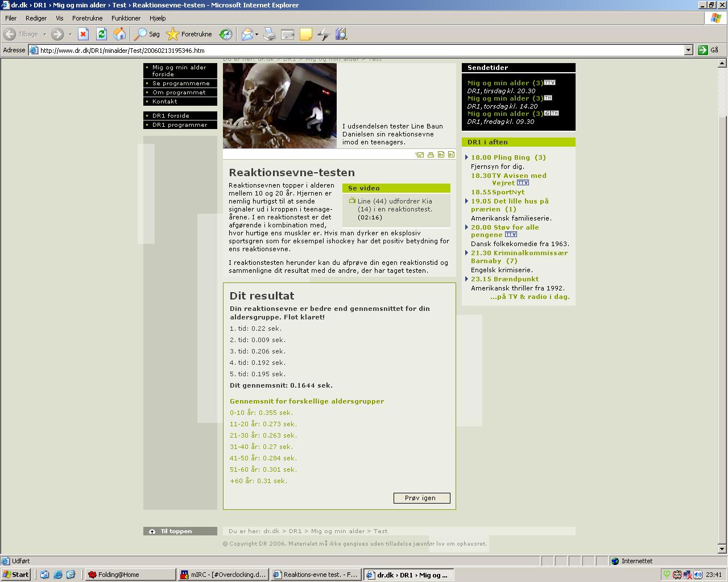Click the Refresh page icon
The height and width of the screenshot is (582, 728).
click(101, 34)
